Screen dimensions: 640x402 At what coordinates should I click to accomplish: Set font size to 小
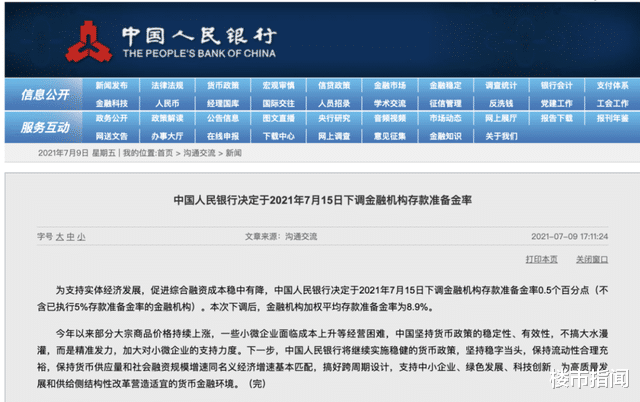[x=81, y=237]
